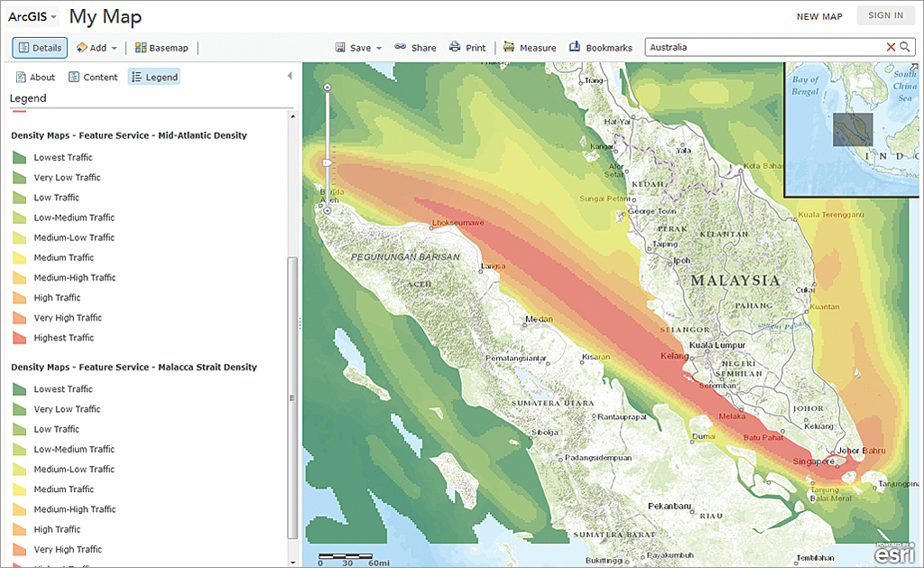Screen dimensions: 924x568
Task: Click the map zoom in button
Action: pyautogui.click(x=327, y=88)
